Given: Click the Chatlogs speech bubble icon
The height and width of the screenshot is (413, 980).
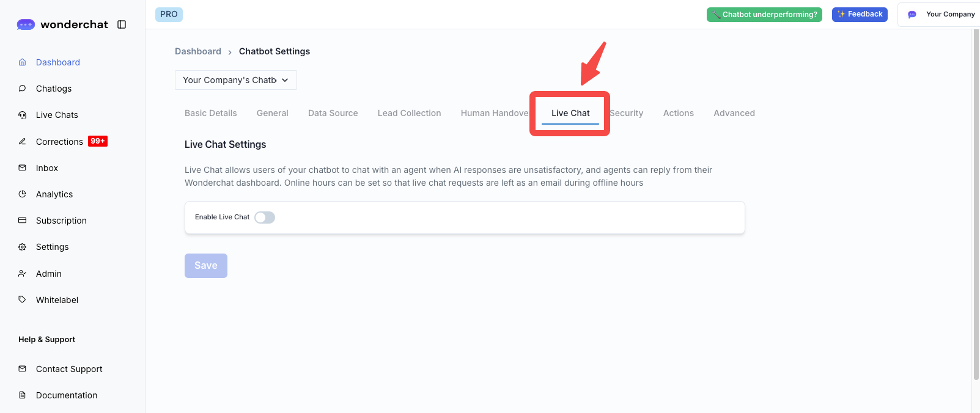Looking at the screenshot, I should (23, 89).
